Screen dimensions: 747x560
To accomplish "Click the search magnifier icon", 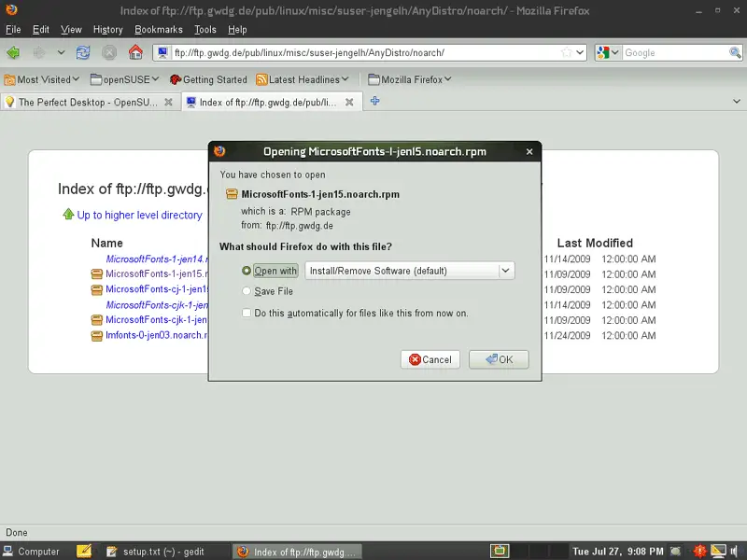I will [x=735, y=52].
